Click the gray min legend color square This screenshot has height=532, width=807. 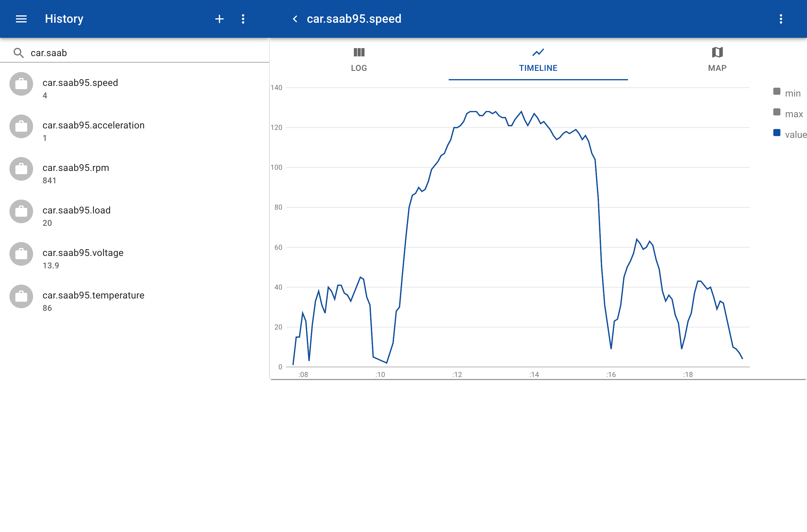[777, 91]
